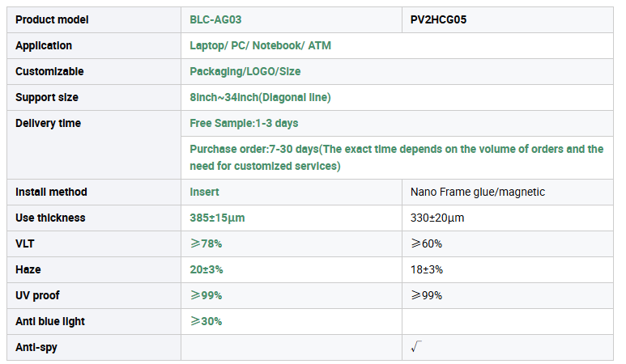
Task: Click the Anti-spy check mark symbol
Action: [x=416, y=347]
